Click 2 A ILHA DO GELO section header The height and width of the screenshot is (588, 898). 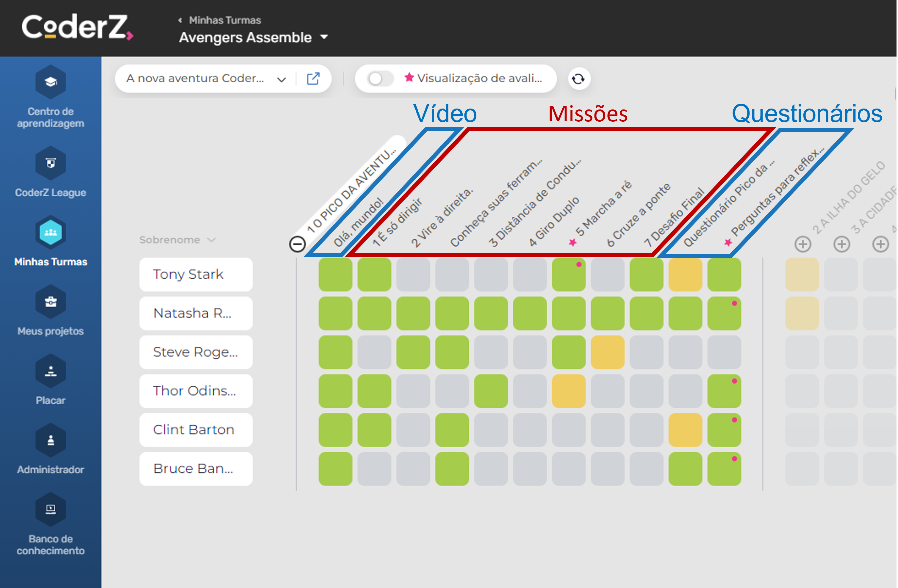tap(849, 197)
